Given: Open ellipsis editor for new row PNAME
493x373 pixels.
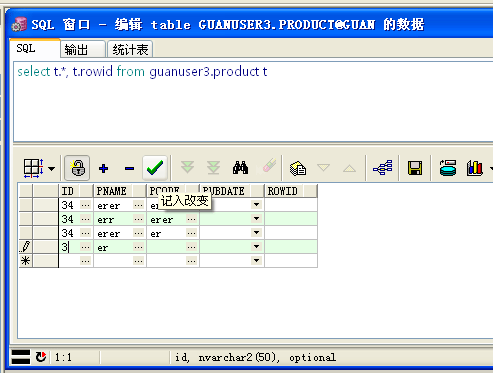Looking at the screenshot, I should click(x=138, y=261).
